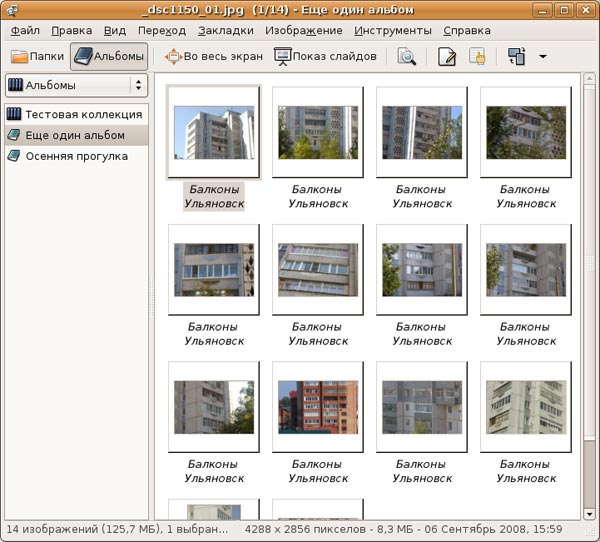Select the tilted glazed balconies close-up thumbnail
600x542 pixels.
tap(318, 269)
